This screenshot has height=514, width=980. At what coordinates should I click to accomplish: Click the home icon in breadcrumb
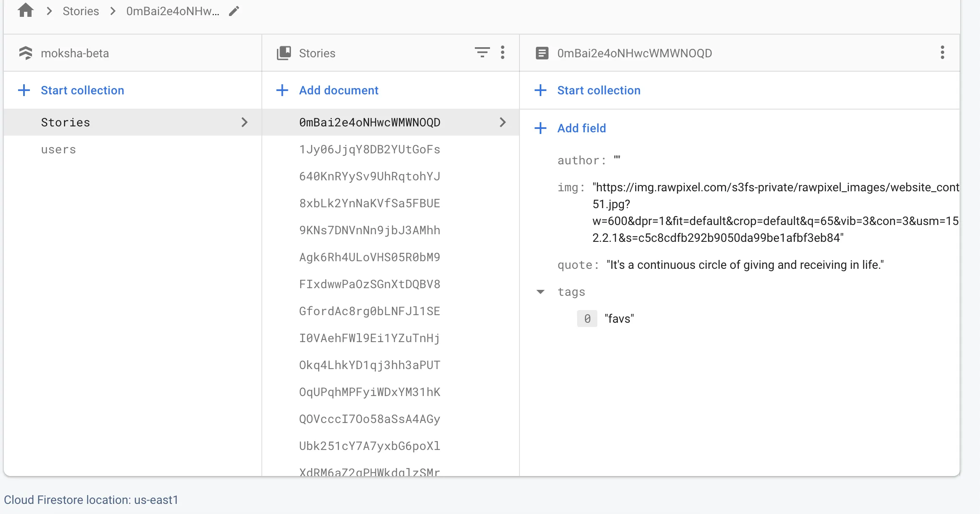click(x=26, y=11)
